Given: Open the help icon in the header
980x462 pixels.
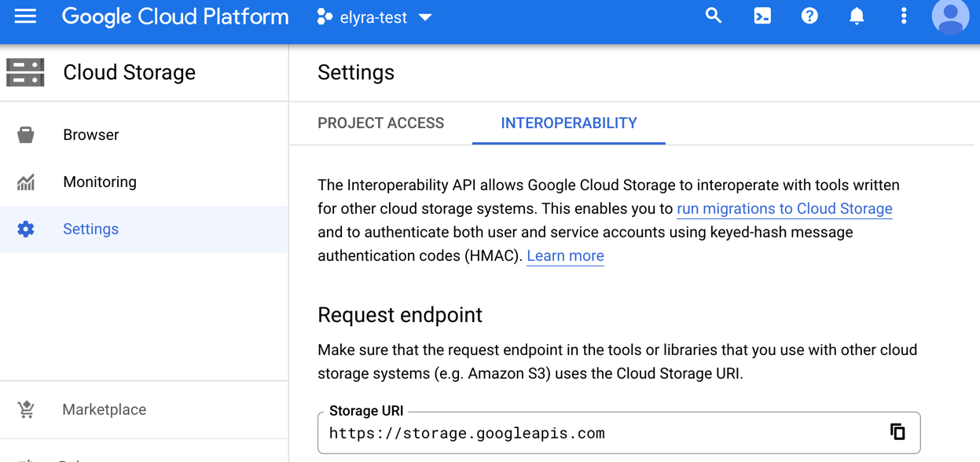Looking at the screenshot, I should [x=809, y=16].
